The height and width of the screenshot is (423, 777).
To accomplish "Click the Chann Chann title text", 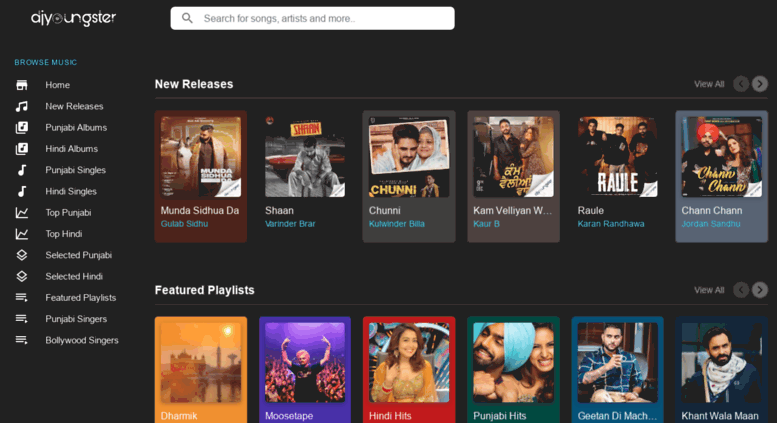I will pos(712,211).
